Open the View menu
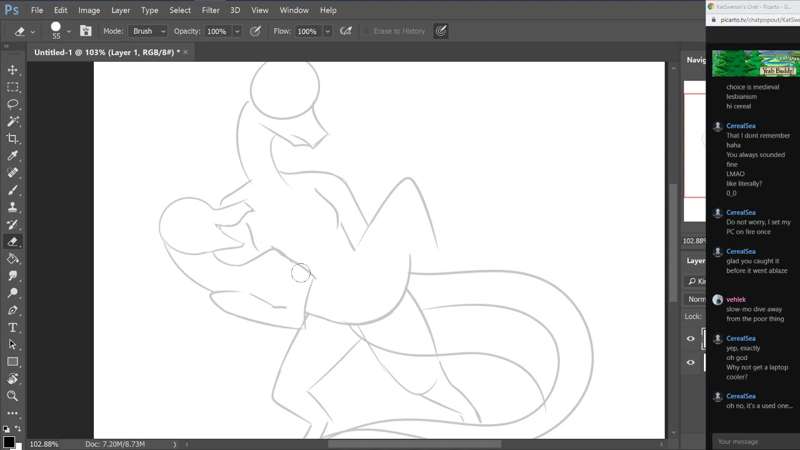Image resolution: width=800 pixels, height=450 pixels. (259, 10)
